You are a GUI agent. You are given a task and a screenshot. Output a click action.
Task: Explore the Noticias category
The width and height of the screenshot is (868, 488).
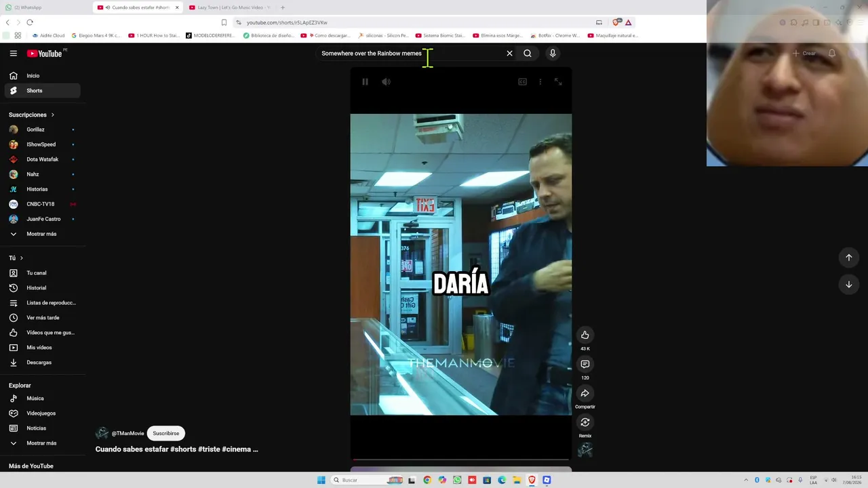(43, 428)
